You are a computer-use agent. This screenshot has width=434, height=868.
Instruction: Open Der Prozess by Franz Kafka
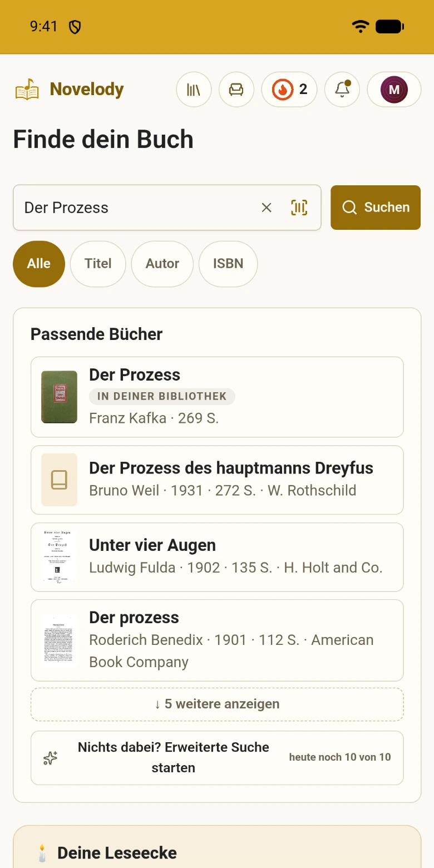point(217,397)
